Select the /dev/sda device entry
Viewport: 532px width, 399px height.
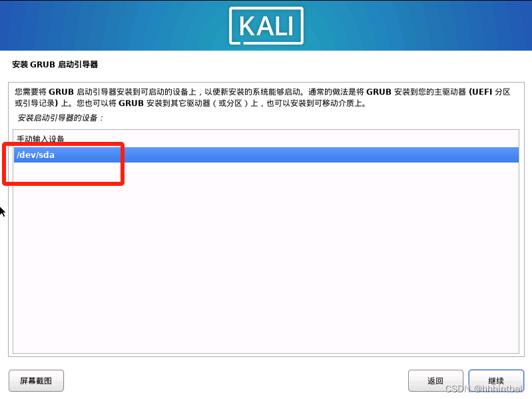click(x=266, y=155)
